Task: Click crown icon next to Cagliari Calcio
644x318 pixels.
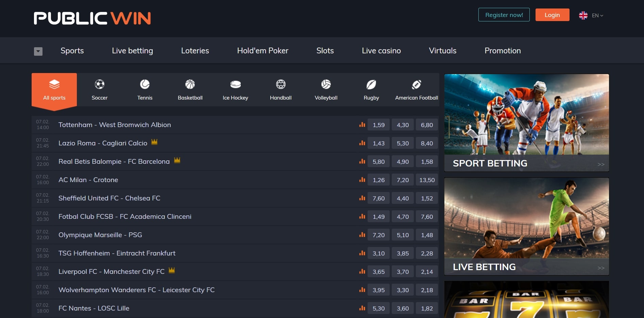Action: coord(154,142)
